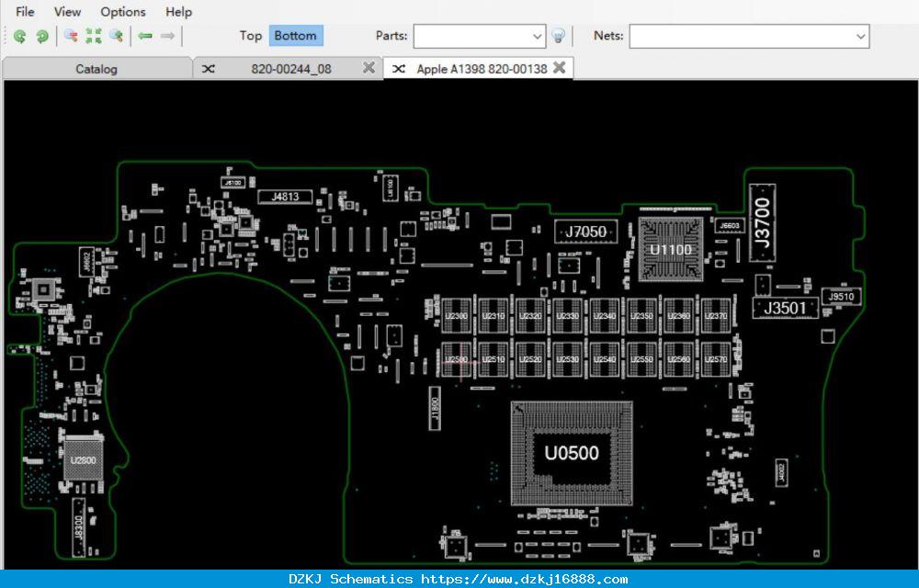This screenshot has width=919, height=588.
Task: Select memory chip U2310
Action: click(494, 316)
